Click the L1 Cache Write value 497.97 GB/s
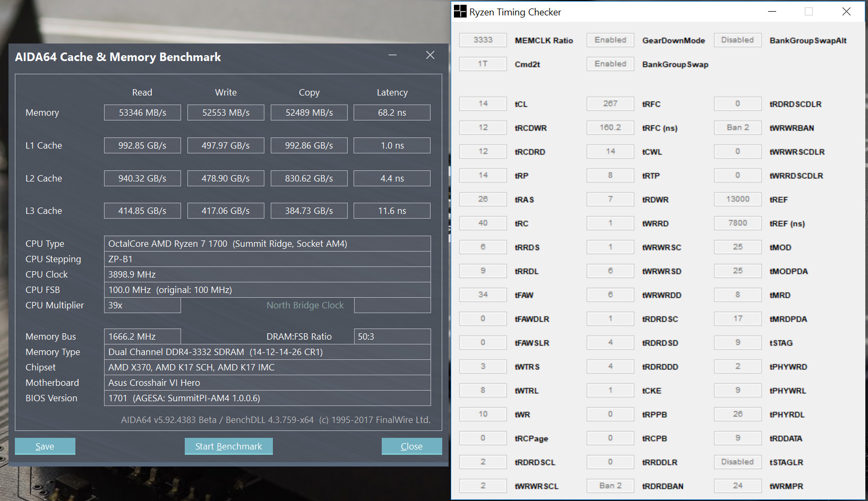 [226, 145]
